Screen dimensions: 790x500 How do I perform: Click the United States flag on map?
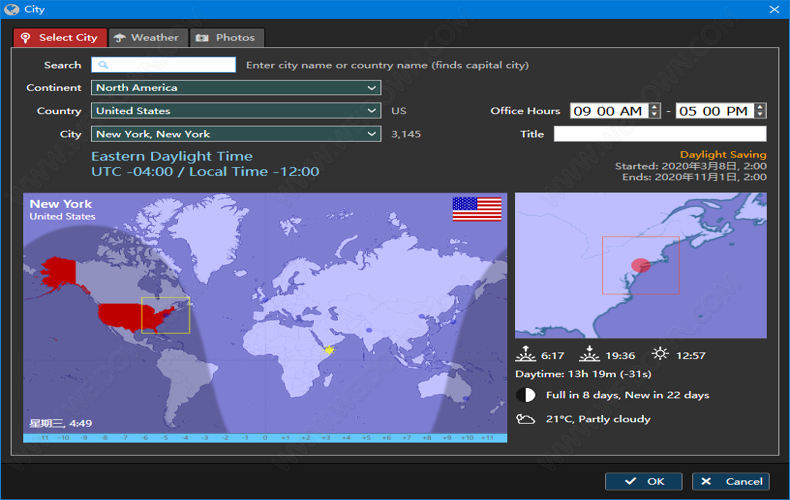pyautogui.click(x=477, y=209)
